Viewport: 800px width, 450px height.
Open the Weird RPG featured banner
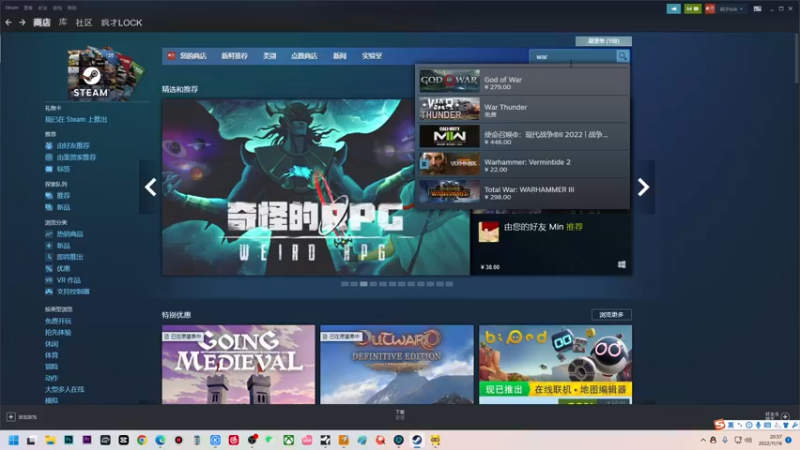coord(316,187)
